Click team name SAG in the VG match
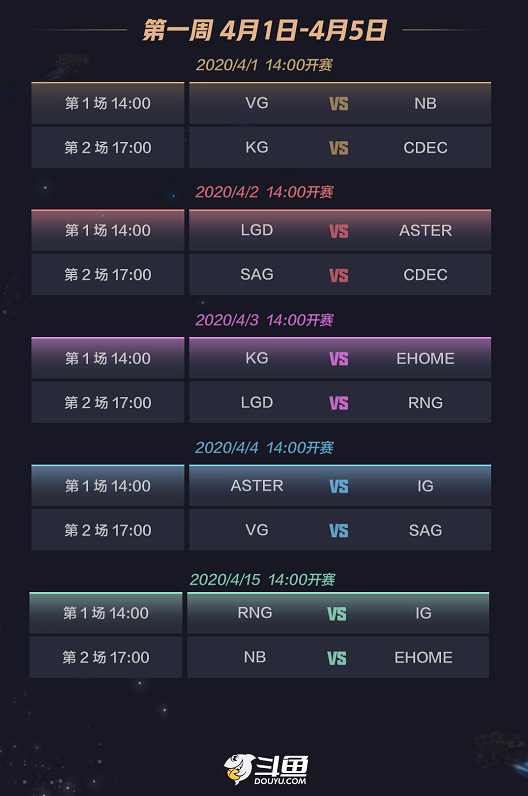The height and width of the screenshot is (796, 528). [425, 530]
